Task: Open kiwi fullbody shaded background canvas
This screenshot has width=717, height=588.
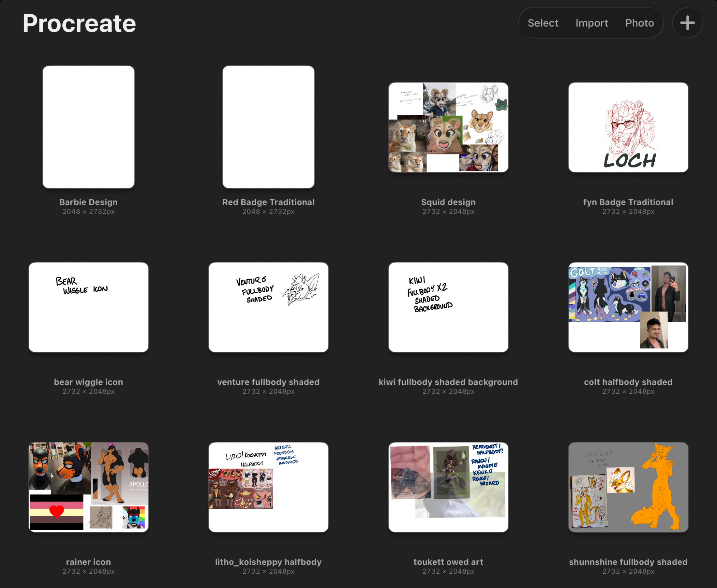Action: click(x=448, y=307)
